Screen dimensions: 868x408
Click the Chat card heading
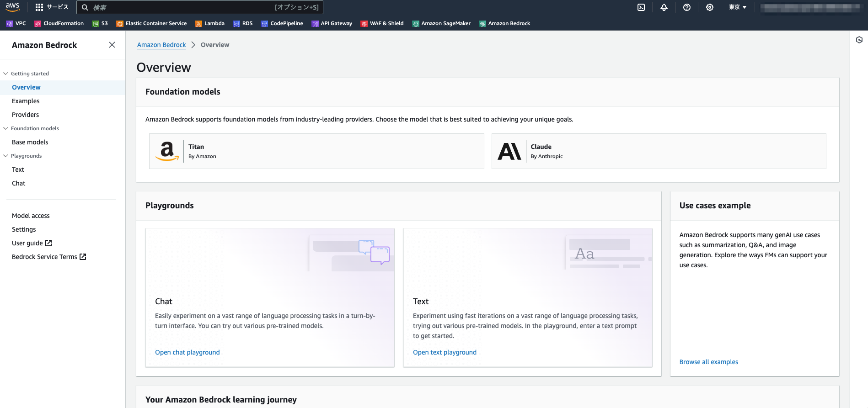click(164, 302)
